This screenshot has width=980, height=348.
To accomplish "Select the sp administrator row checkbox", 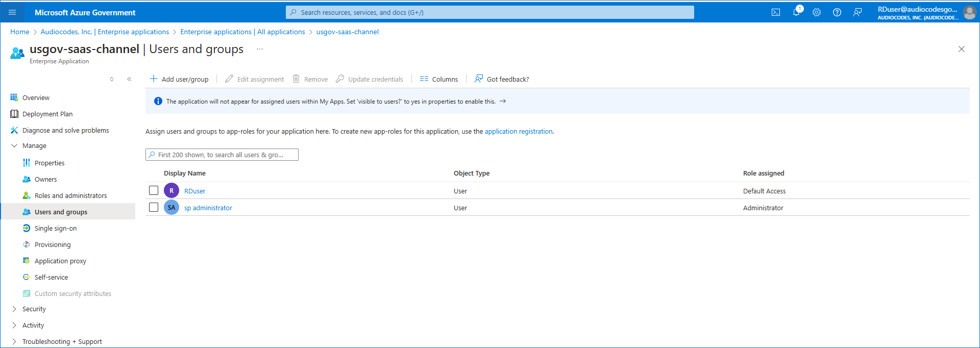I will [x=154, y=207].
